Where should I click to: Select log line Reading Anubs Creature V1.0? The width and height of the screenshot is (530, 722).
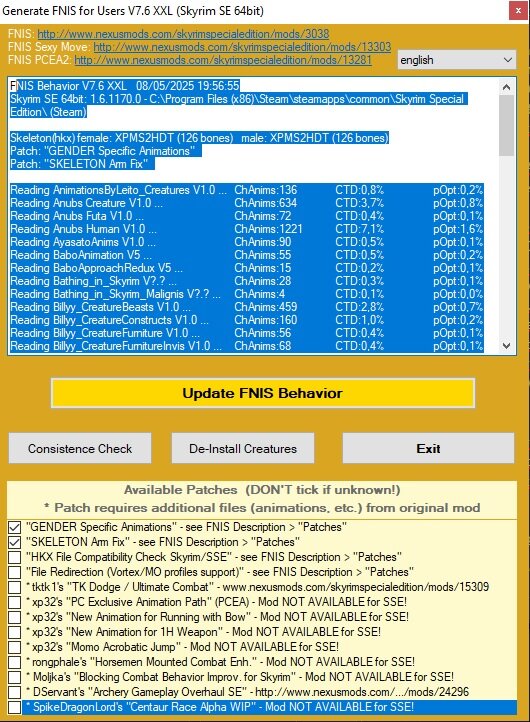(246, 203)
